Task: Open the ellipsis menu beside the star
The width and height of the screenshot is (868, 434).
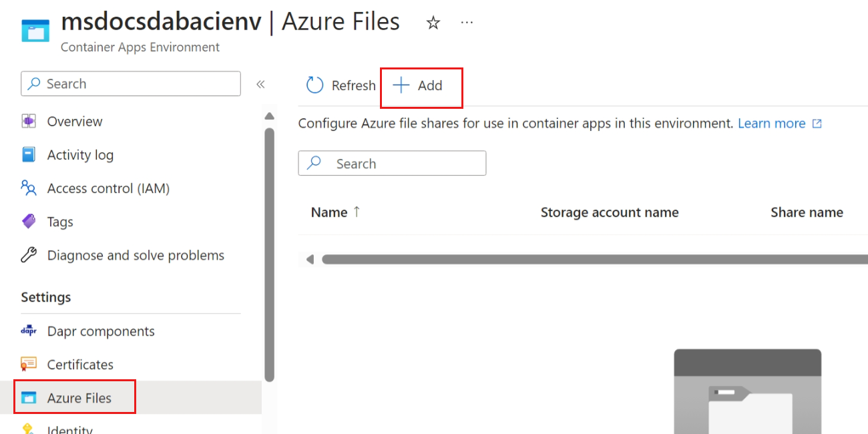Action: (x=467, y=22)
